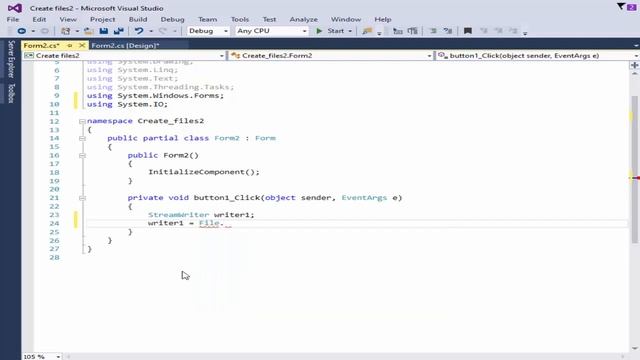Open the Server Explorer side panel
Screen dimensions: 640x360
click(x=11, y=59)
